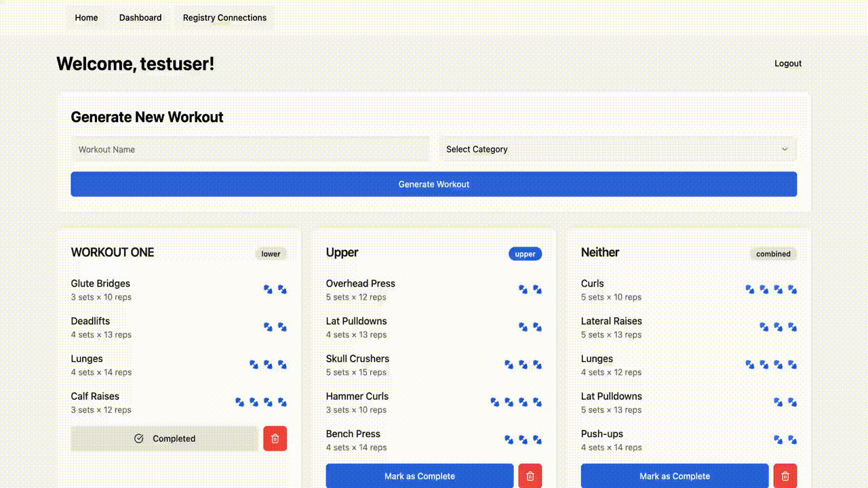Click trash icon on the Upper workout card
The height and width of the screenshot is (488, 868).
coord(530,476)
